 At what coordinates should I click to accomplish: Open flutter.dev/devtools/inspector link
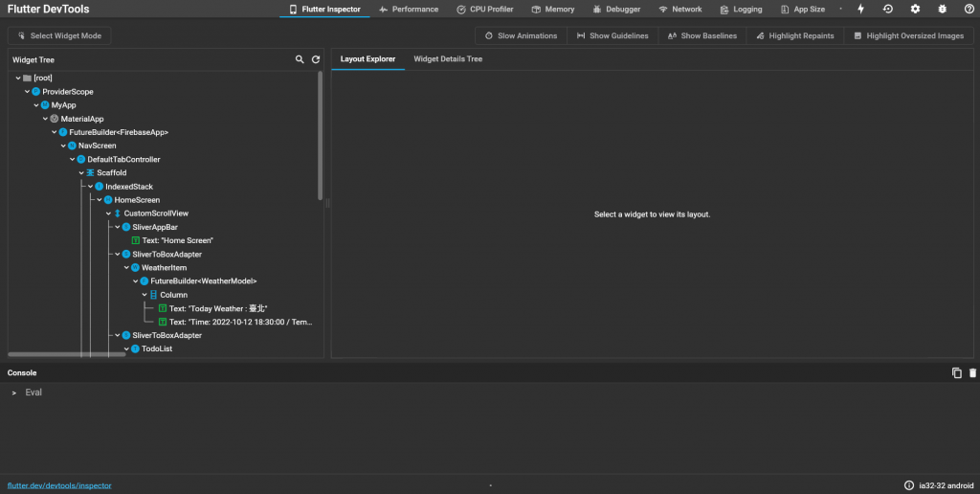[59, 485]
